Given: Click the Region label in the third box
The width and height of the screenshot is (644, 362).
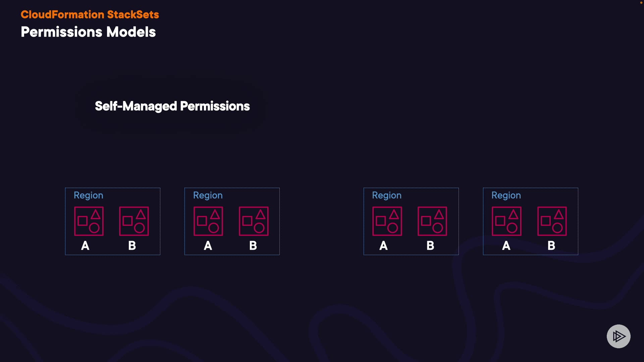Looking at the screenshot, I should click(x=386, y=195).
